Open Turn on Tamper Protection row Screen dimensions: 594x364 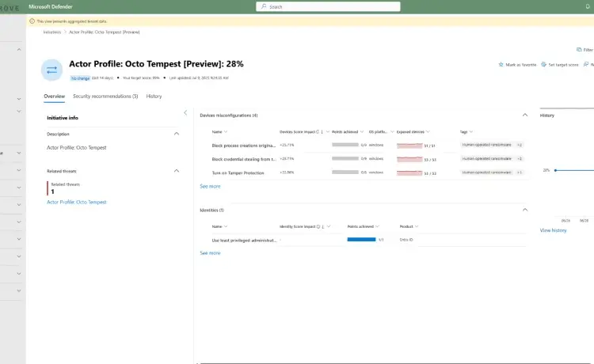(238, 173)
